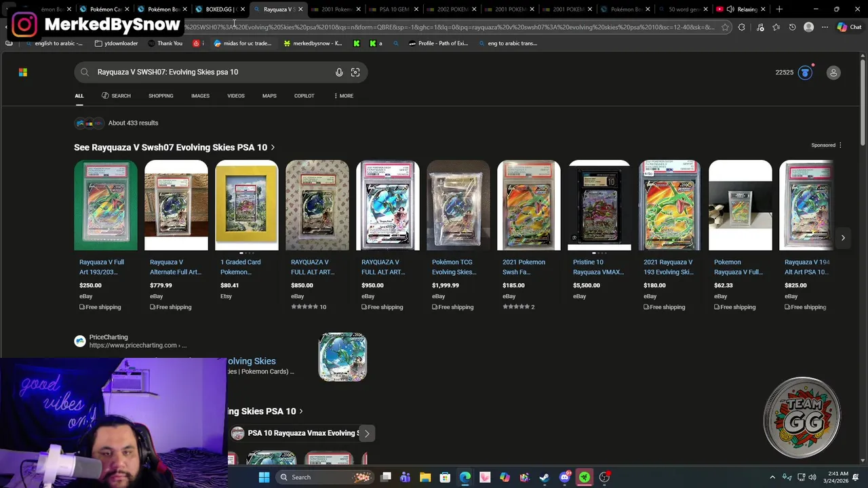Viewport: 868px width, 488px height.
Task: Switch to the SEARCH tab
Action: [x=116, y=96]
